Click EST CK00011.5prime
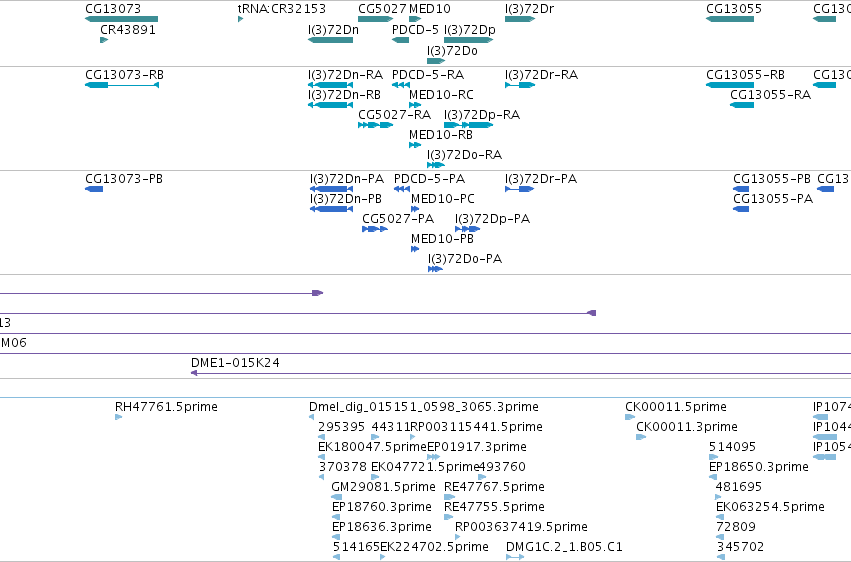This screenshot has width=851, height=562. pos(630,417)
